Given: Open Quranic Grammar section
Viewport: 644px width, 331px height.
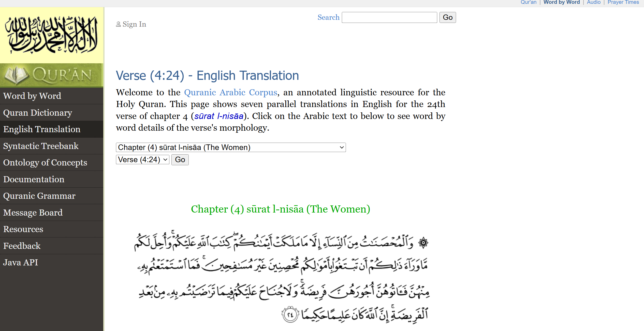Looking at the screenshot, I should tap(39, 196).
